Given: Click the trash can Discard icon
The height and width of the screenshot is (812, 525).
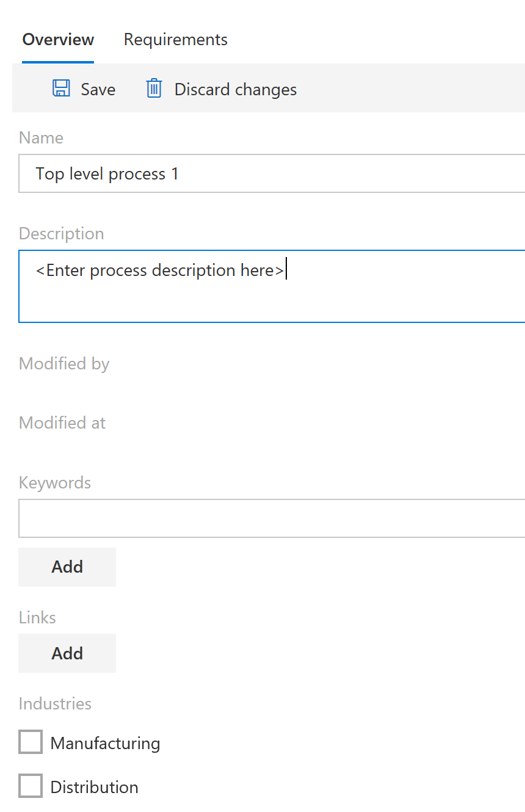Looking at the screenshot, I should tap(154, 89).
